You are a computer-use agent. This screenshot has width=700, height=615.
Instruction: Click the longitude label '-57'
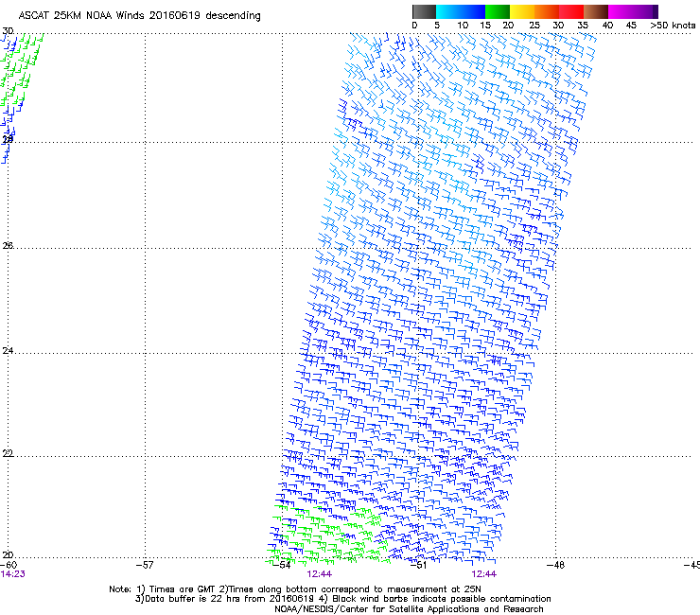point(145,565)
